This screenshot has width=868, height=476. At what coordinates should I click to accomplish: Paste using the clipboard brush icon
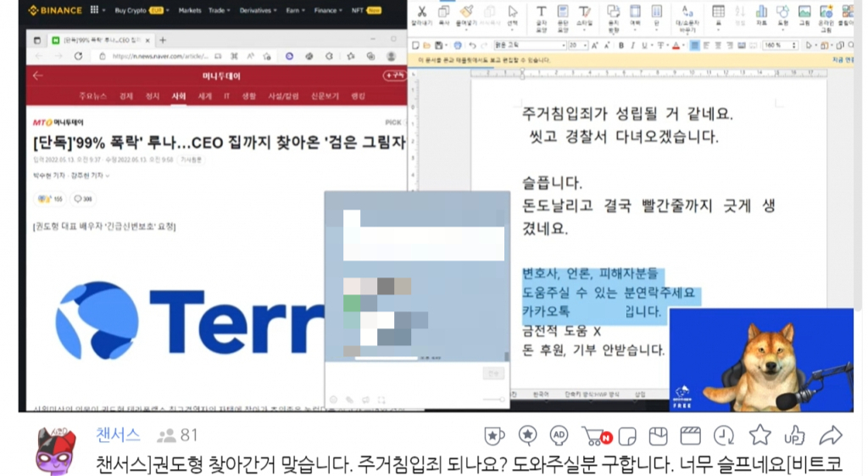(x=466, y=12)
